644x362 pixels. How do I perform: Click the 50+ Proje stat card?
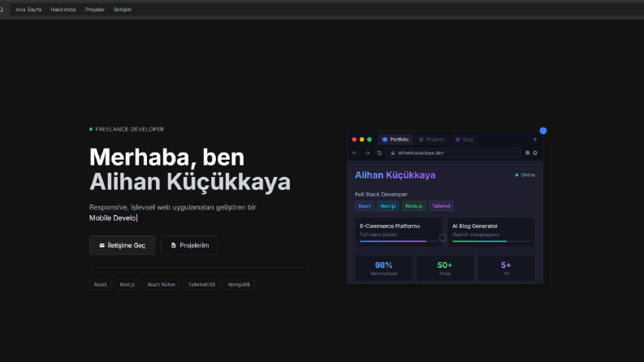pyautogui.click(x=445, y=269)
